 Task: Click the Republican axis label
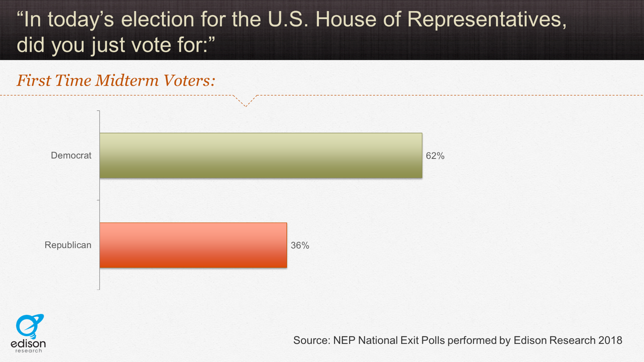point(68,245)
